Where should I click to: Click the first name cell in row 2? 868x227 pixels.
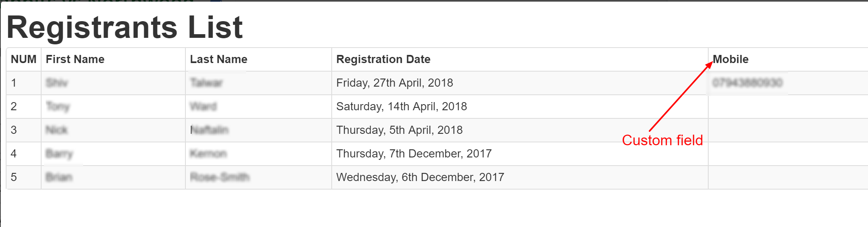click(x=58, y=107)
